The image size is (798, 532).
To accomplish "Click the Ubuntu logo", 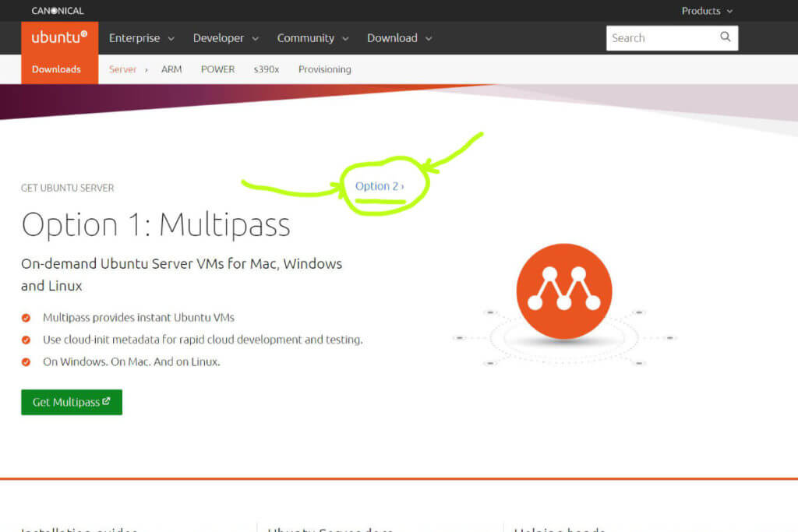I will [59, 37].
